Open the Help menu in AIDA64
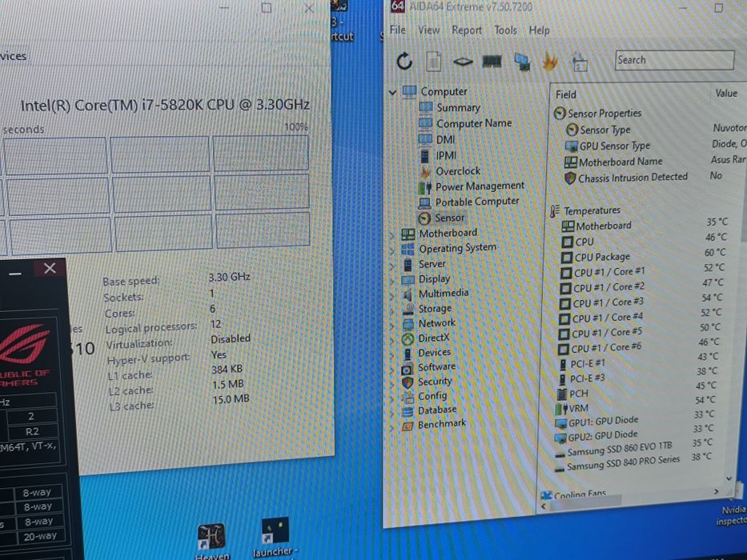The height and width of the screenshot is (560, 747). pyautogui.click(x=540, y=30)
